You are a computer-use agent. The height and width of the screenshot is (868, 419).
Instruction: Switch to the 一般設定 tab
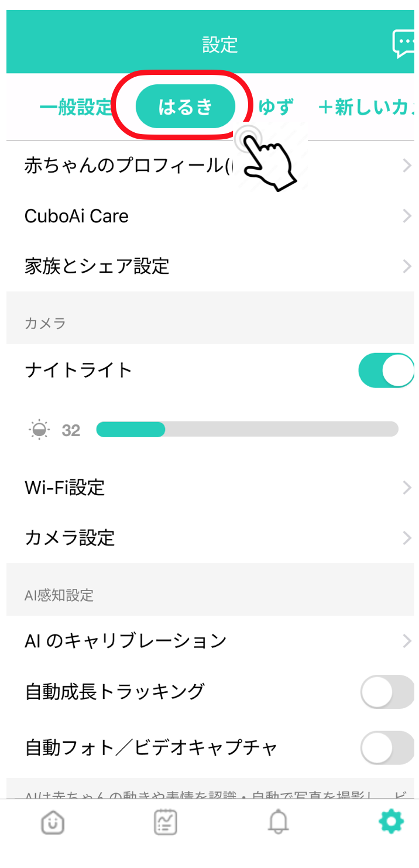(75, 107)
